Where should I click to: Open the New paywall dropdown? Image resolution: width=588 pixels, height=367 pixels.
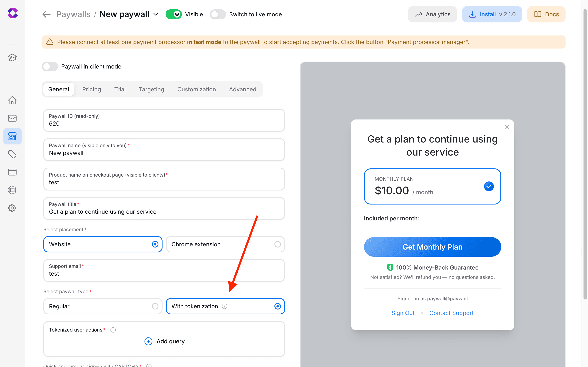coord(156,14)
